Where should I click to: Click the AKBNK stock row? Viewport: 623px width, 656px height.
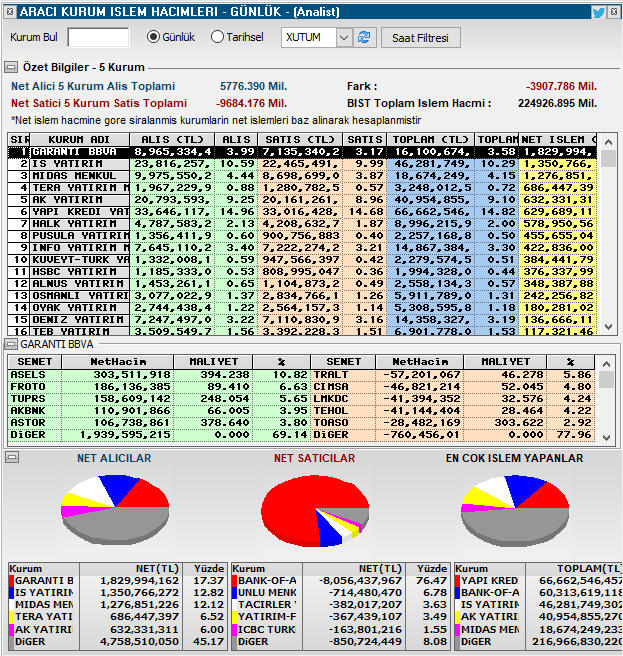coord(159,411)
